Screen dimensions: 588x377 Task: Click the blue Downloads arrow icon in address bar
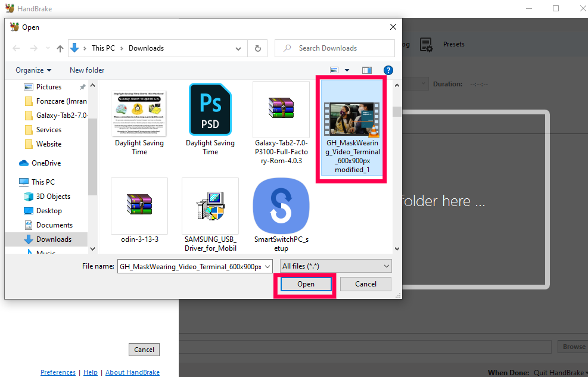74,48
